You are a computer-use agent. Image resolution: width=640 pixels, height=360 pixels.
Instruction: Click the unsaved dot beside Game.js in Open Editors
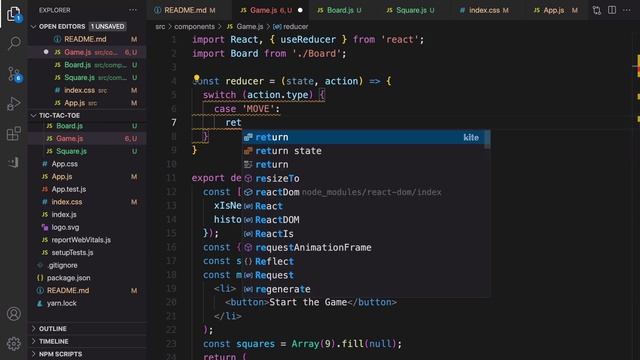46,52
